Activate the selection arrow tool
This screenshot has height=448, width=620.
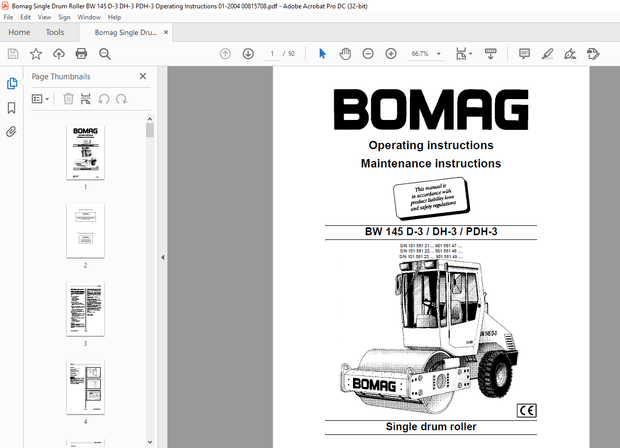click(322, 54)
